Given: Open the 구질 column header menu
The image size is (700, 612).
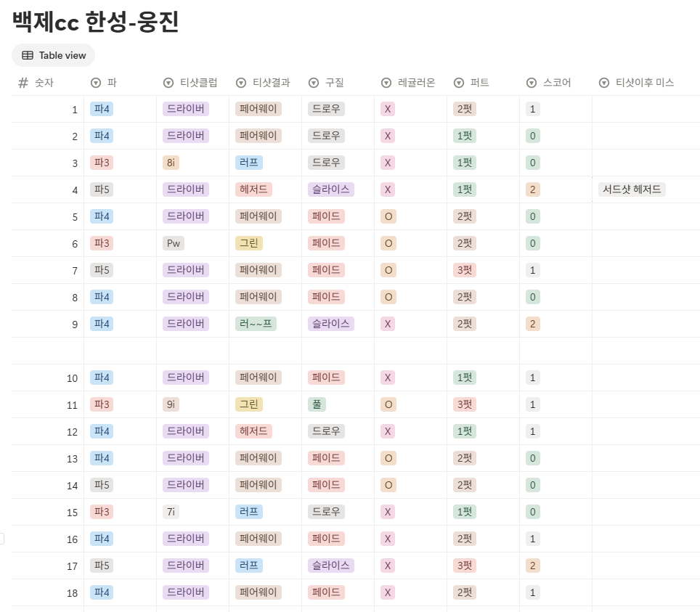Looking at the screenshot, I should pos(338,83).
